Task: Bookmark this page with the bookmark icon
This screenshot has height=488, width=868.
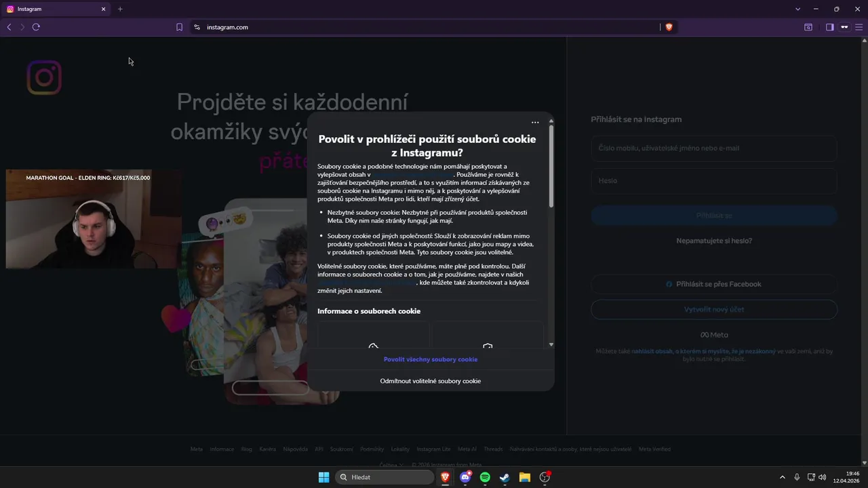Action: (179, 27)
